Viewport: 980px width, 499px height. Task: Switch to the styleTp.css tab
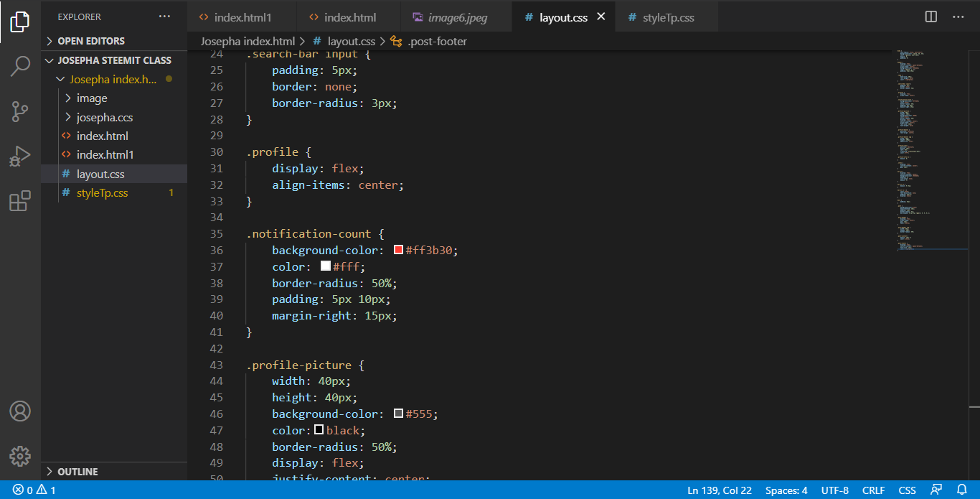click(668, 17)
